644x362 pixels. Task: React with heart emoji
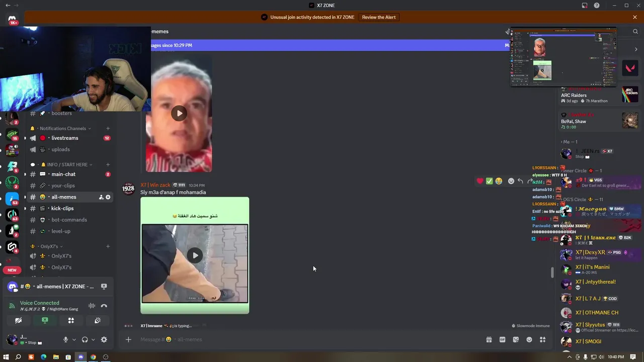tap(480, 181)
